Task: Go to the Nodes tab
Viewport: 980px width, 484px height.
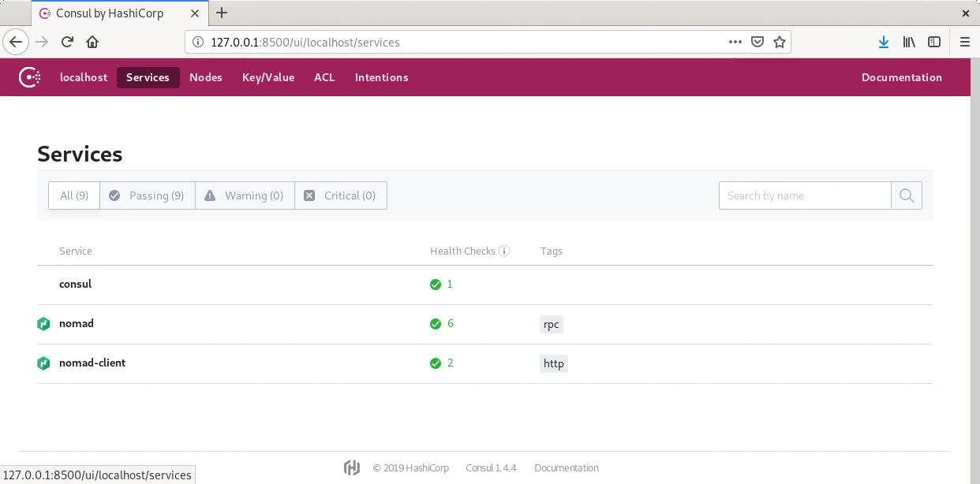Action: tap(206, 77)
